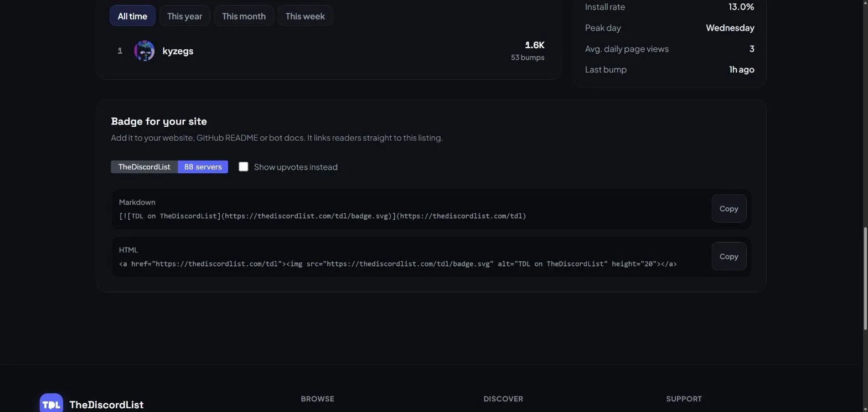Click the Peak day Wednesday value

(730, 28)
